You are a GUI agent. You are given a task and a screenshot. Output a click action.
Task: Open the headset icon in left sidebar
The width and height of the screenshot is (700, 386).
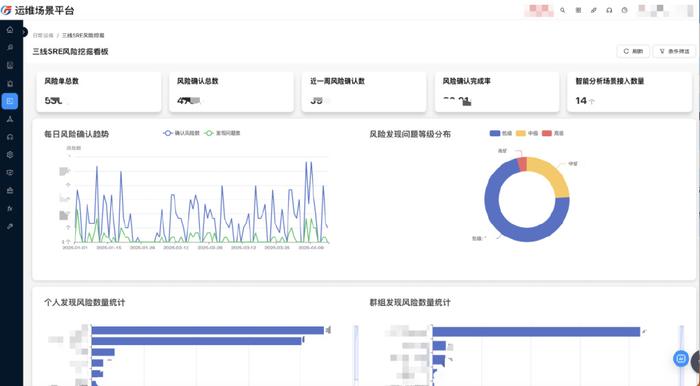pyautogui.click(x=10, y=137)
